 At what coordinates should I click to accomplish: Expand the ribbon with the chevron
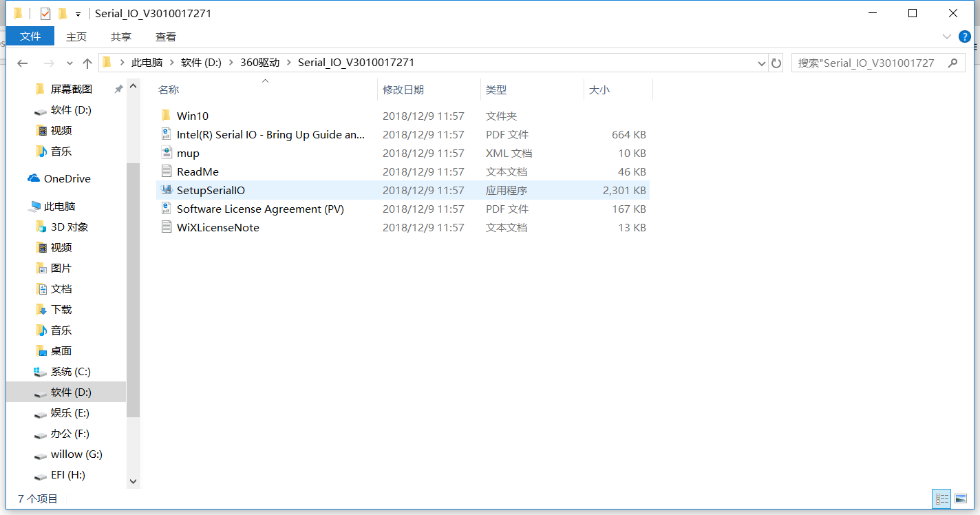[x=947, y=36]
